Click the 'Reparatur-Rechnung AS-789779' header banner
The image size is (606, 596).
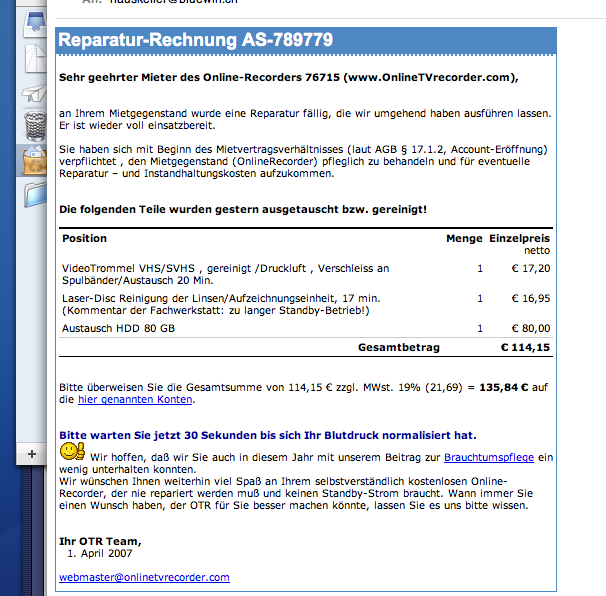point(195,41)
